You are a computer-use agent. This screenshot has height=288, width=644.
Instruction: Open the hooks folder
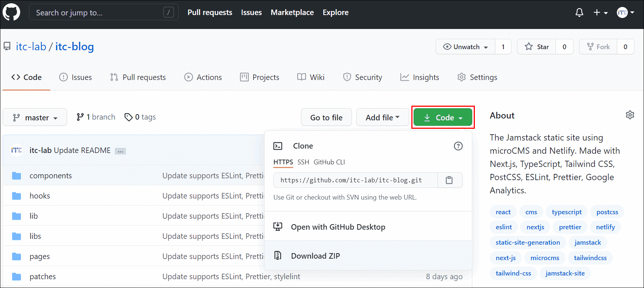pos(40,196)
